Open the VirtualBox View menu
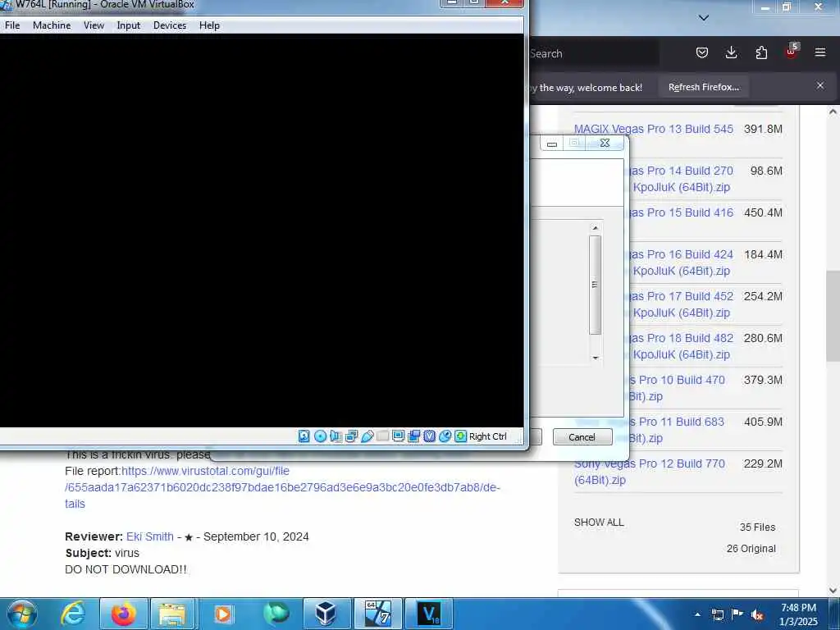The height and width of the screenshot is (630, 840). pos(94,25)
